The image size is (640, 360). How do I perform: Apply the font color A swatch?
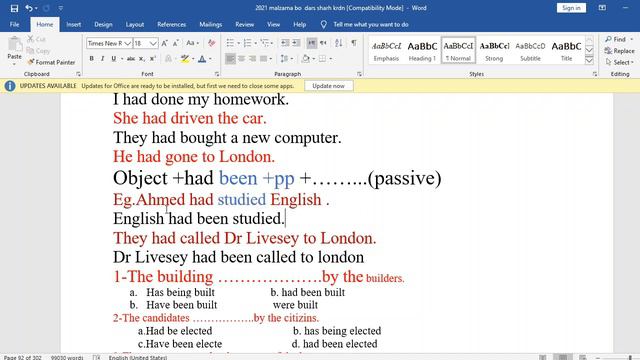(202, 59)
